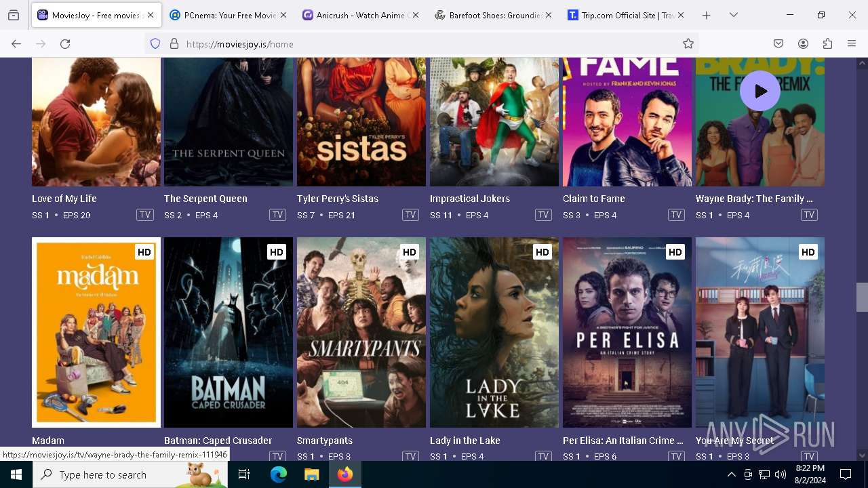Click the Madam poster image

(96, 332)
